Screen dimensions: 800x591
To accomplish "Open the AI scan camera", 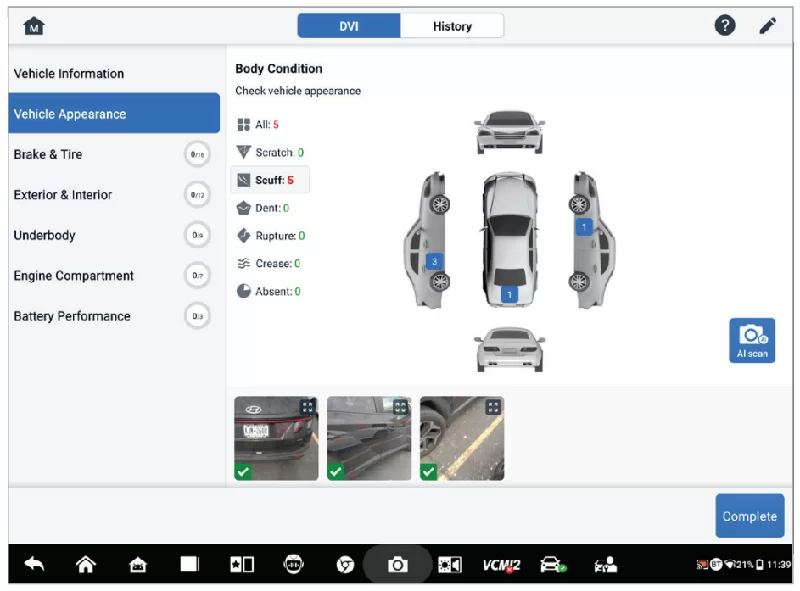I will click(x=751, y=340).
